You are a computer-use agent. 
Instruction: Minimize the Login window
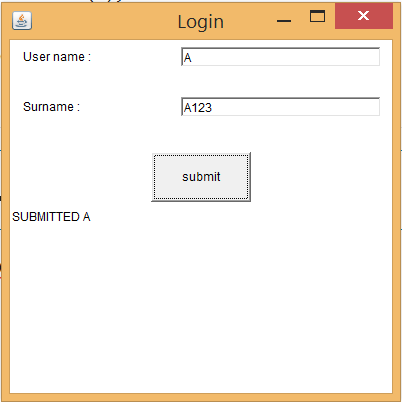(x=284, y=21)
